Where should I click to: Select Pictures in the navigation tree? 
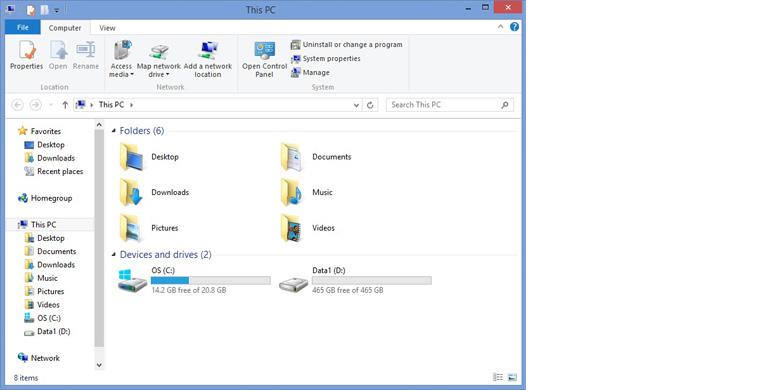(45, 292)
